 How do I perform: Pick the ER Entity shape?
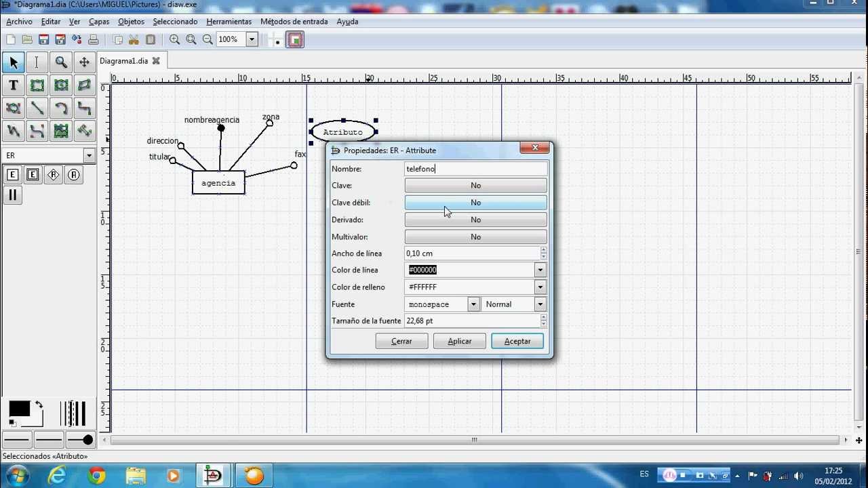click(x=12, y=175)
